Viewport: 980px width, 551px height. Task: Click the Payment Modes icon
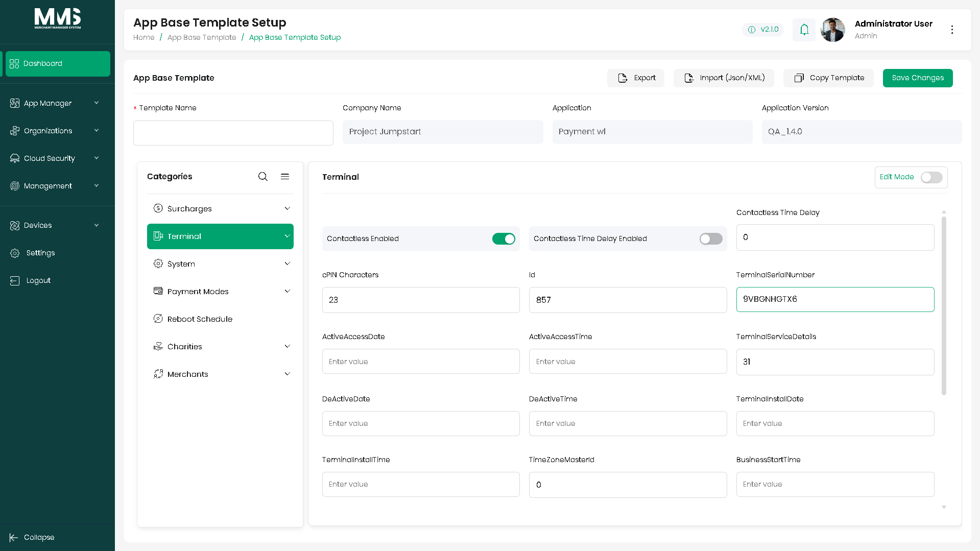(x=158, y=291)
